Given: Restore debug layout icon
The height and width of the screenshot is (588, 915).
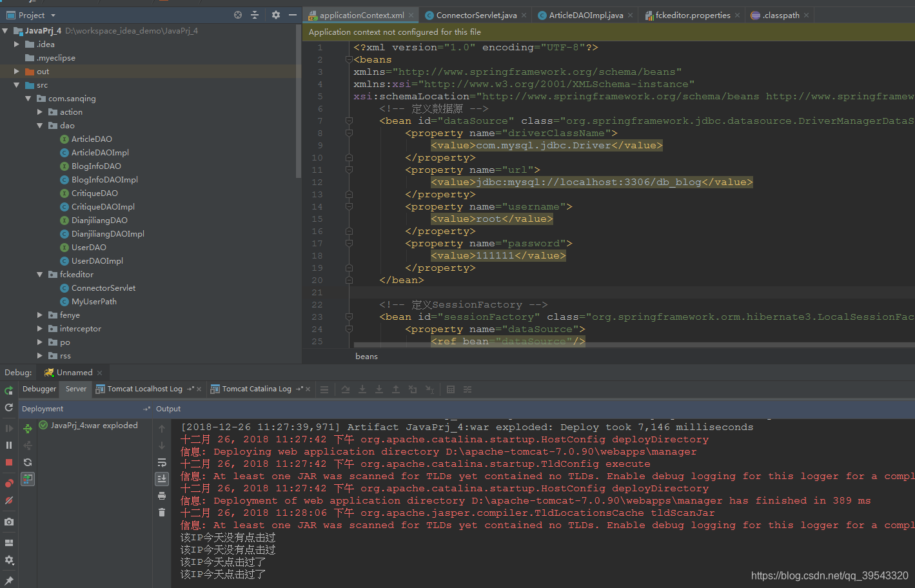Looking at the screenshot, I should coord(9,543).
